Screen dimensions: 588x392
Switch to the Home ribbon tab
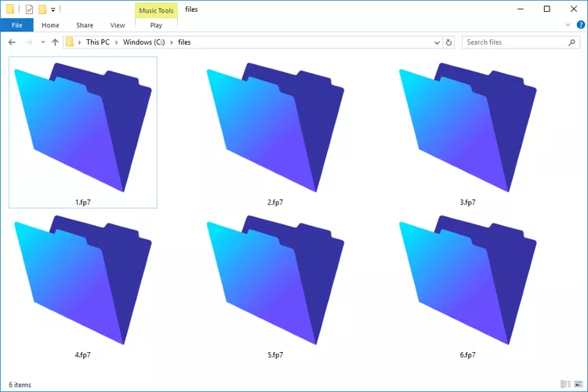(x=50, y=25)
